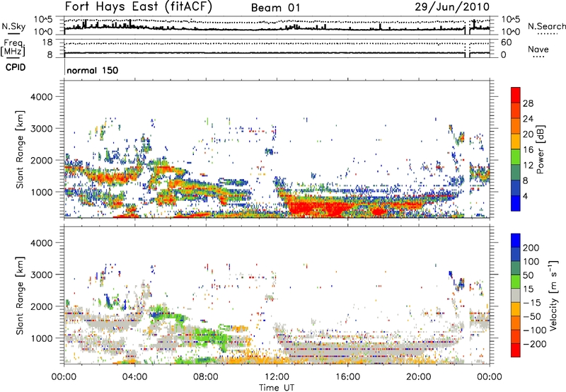Viewport: 566px width, 392px height.
Task: Click the 'N.Search' legend label
Action: (x=546, y=26)
